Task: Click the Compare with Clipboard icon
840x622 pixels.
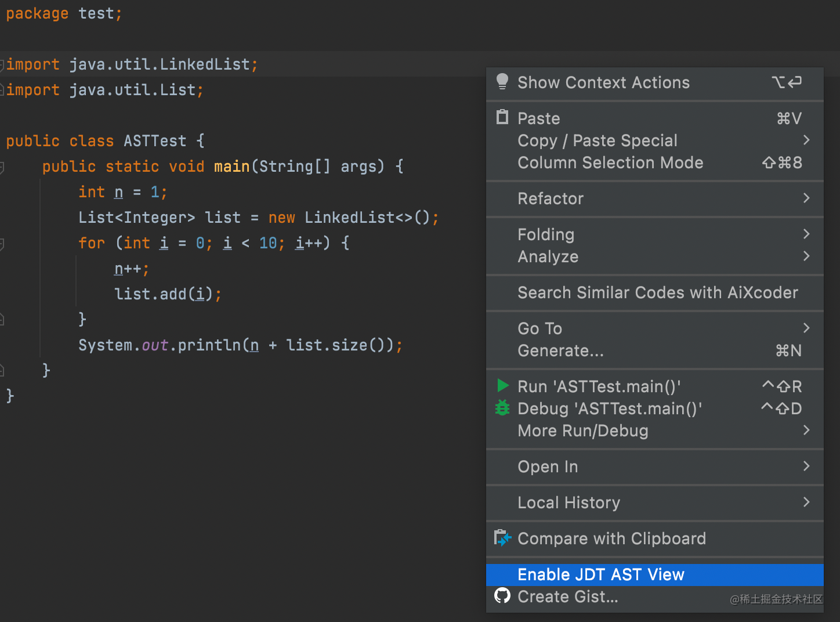Action: [502, 538]
